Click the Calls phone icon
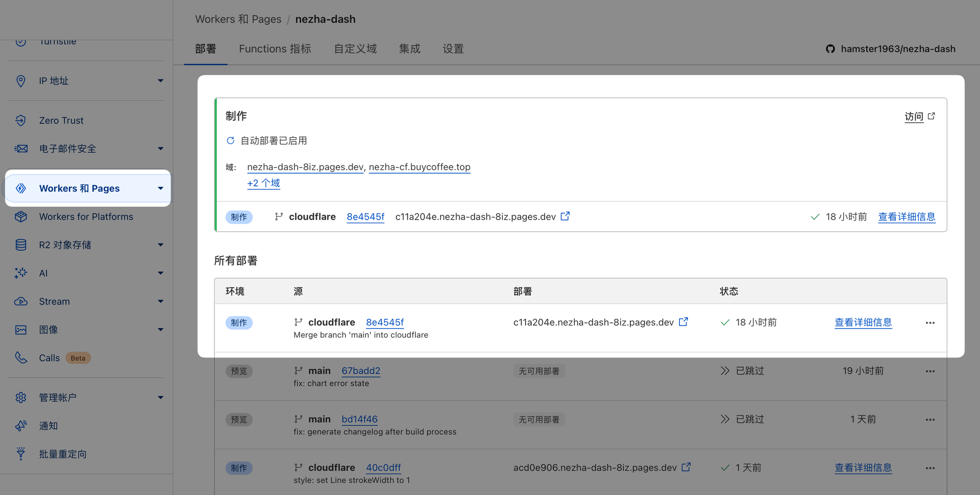This screenshot has width=980, height=495. (20, 358)
